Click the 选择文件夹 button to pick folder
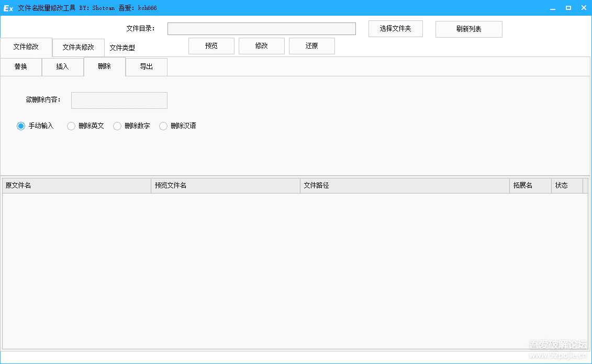The height and width of the screenshot is (364, 592). (x=395, y=29)
